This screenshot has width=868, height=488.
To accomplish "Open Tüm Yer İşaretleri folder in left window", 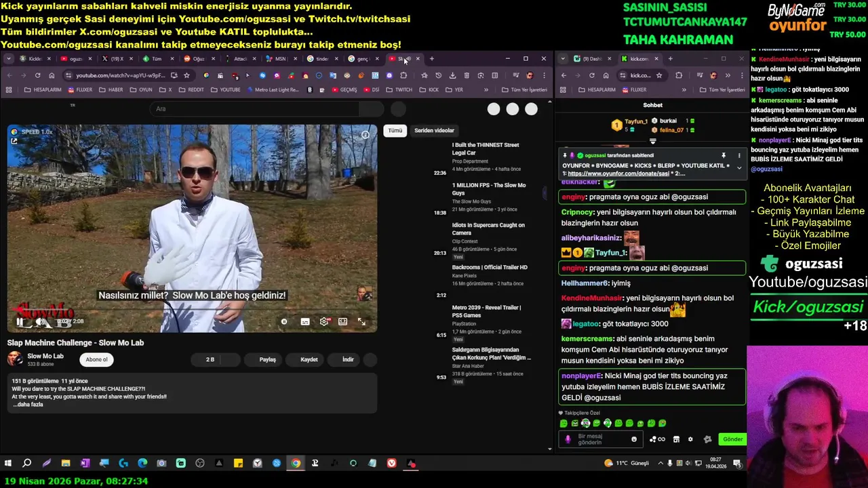I will (524, 89).
